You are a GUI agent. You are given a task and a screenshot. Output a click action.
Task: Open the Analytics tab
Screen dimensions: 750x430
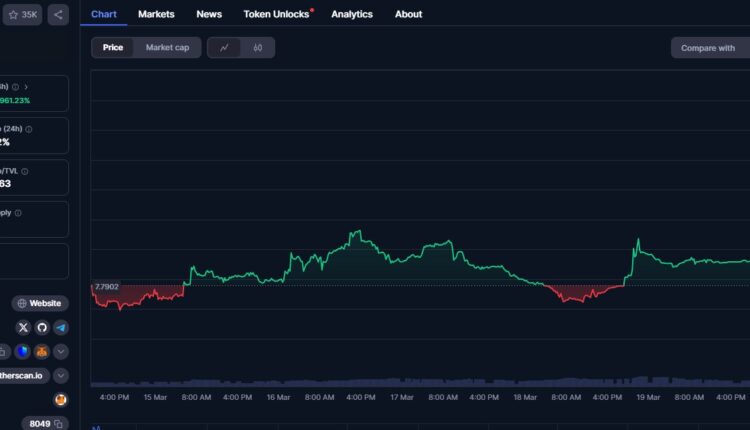tap(352, 14)
